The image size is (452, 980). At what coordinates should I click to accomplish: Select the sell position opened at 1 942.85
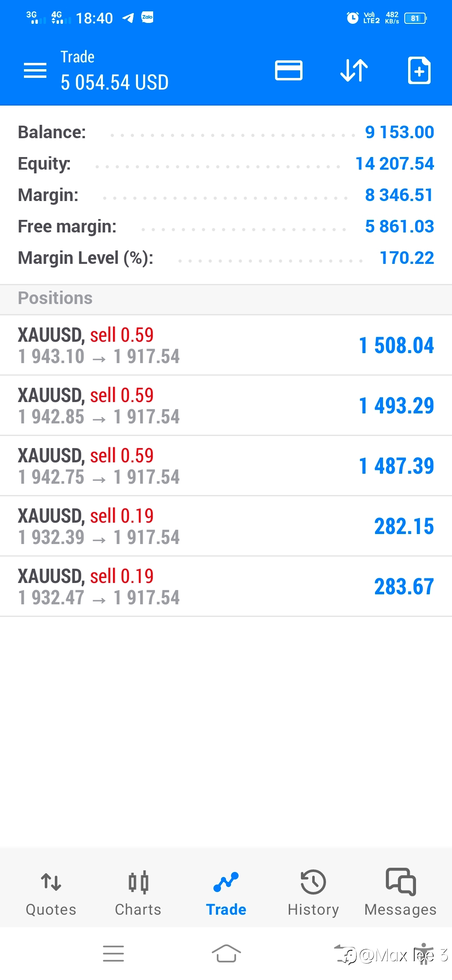[x=226, y=406]
